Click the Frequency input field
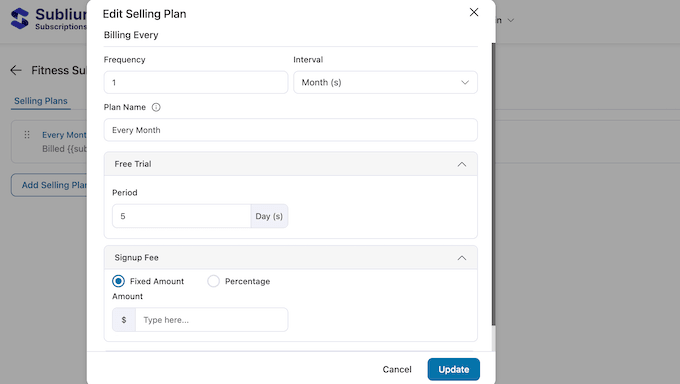The image size is (680, 384). pos(196,82)
